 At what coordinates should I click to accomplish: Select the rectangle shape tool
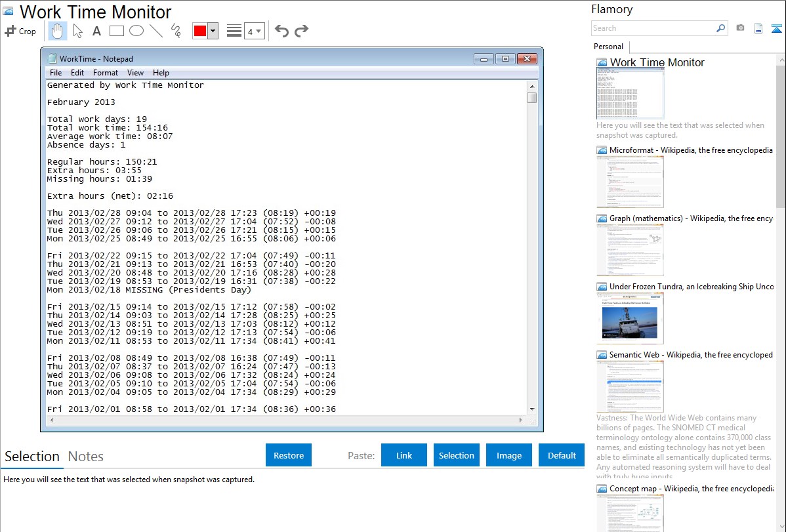117,31
